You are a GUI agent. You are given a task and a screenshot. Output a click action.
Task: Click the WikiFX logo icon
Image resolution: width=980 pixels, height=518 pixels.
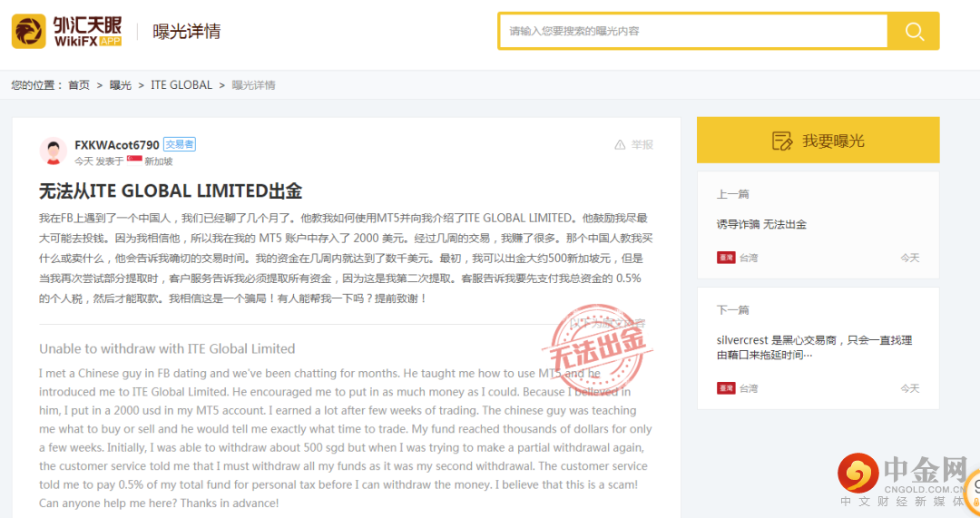point(29,32)
